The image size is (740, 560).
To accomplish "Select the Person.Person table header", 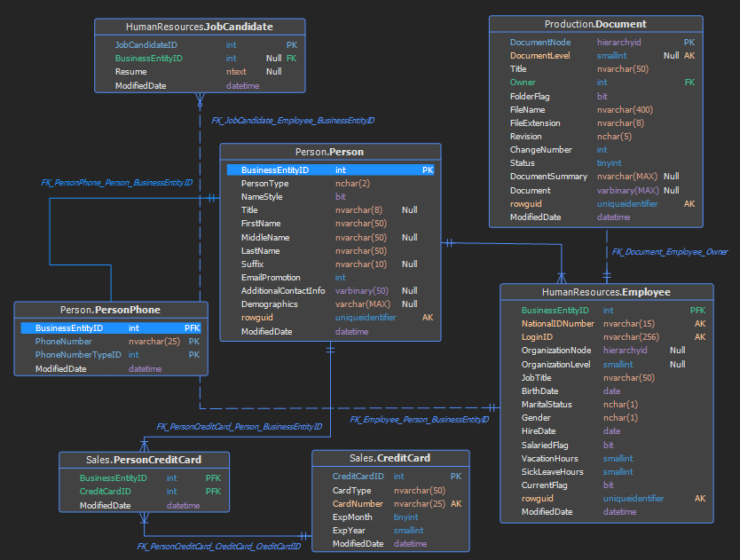I will tap(330, 152).
